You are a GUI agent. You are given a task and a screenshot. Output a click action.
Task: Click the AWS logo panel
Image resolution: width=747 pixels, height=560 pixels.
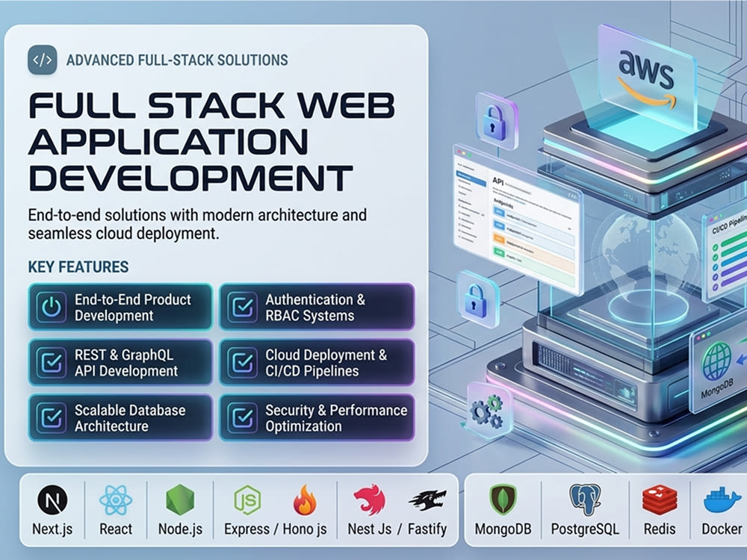[646, 78]
